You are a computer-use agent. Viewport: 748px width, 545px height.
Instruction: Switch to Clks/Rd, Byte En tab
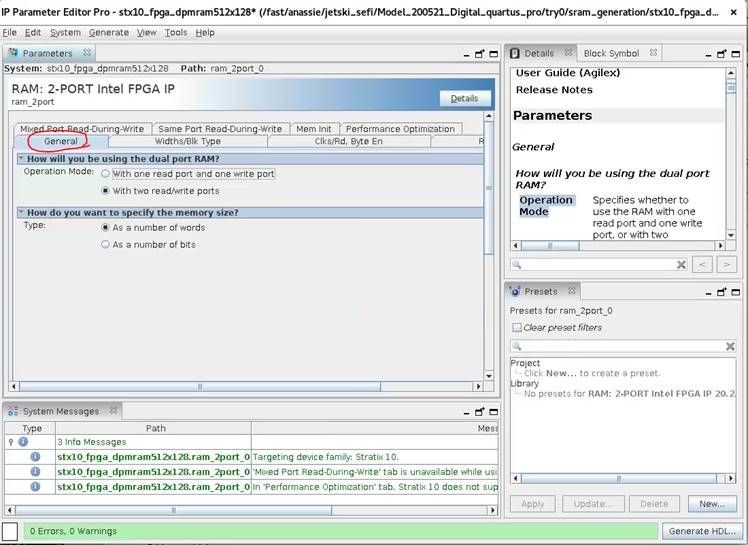point(349,141)
